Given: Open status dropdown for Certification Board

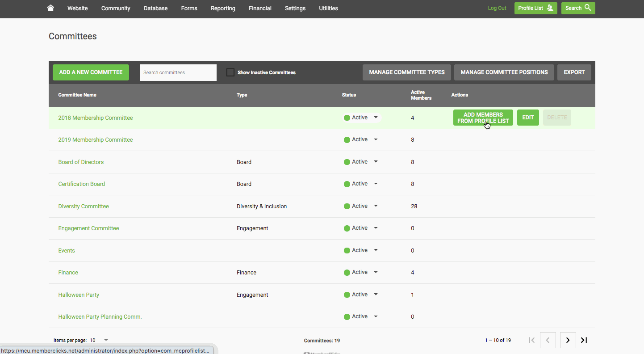Looking at the screenshot, I should point(376,184).
